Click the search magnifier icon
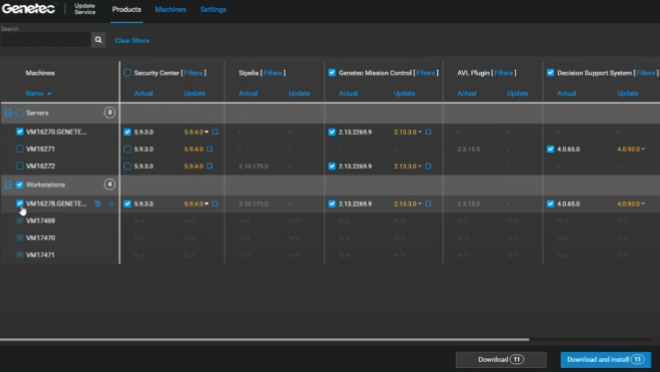 98,40
